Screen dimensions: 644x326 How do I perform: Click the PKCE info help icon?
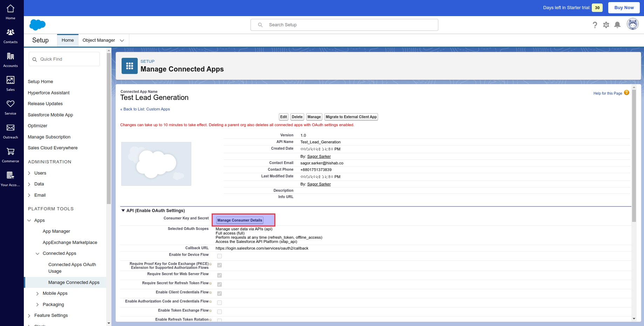[210, 264]
